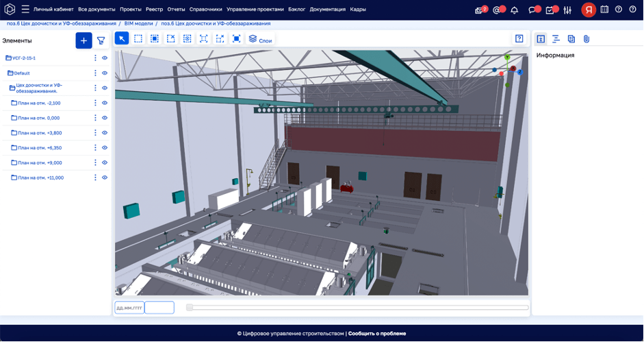Image resolution: width=644 pixels, height=342 pixels.
Task: Click the BIM модели breadcrumb link
Action: click(x=138, y=23)
